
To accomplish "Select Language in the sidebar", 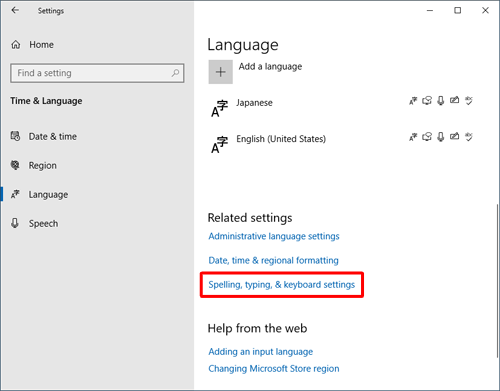I will tap(48, 194).
